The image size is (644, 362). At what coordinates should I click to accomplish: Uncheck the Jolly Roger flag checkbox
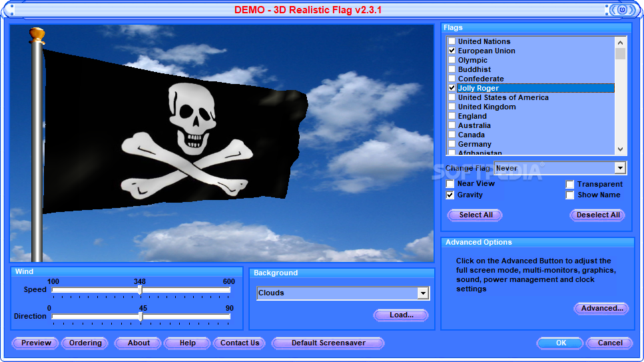pos(452,88)
